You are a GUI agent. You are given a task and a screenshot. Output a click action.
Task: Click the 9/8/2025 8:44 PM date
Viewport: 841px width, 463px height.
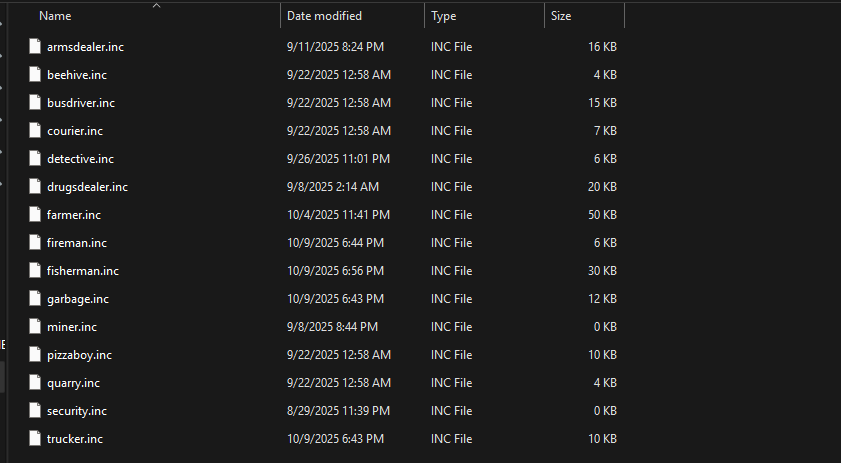(333, 327)
